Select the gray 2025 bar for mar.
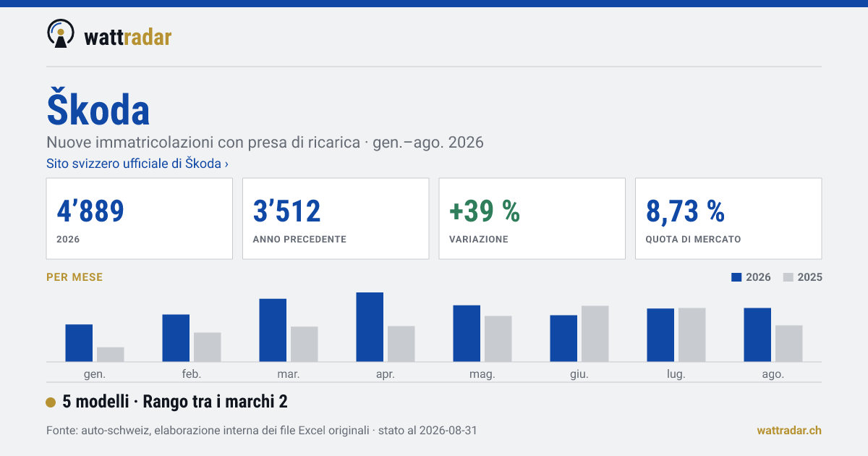The height and width of the screenshot is (456, 868). click(x=305, y=345)
